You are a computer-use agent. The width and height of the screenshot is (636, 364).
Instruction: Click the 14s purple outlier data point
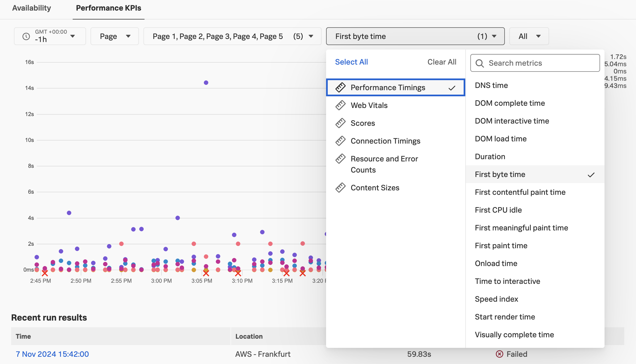point(206,83)
